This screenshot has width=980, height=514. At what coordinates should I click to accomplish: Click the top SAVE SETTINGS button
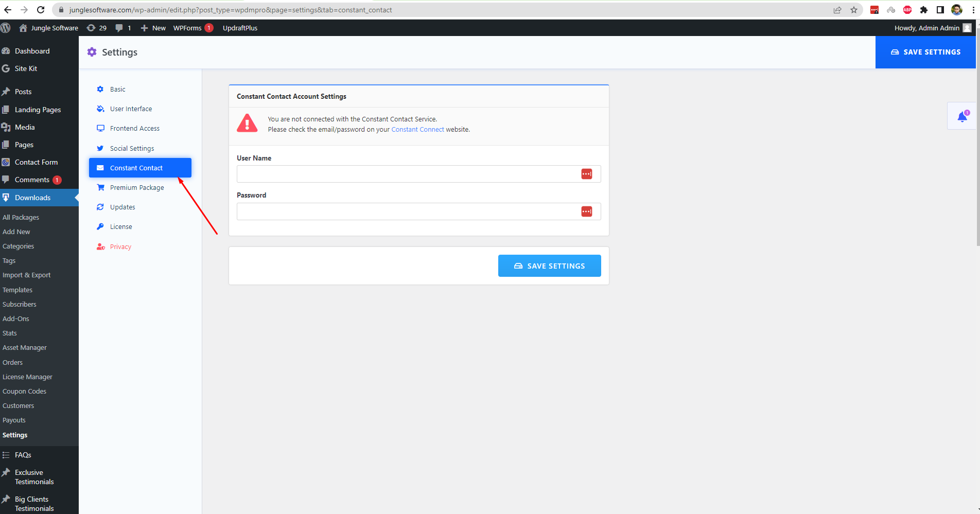point(925,52)
